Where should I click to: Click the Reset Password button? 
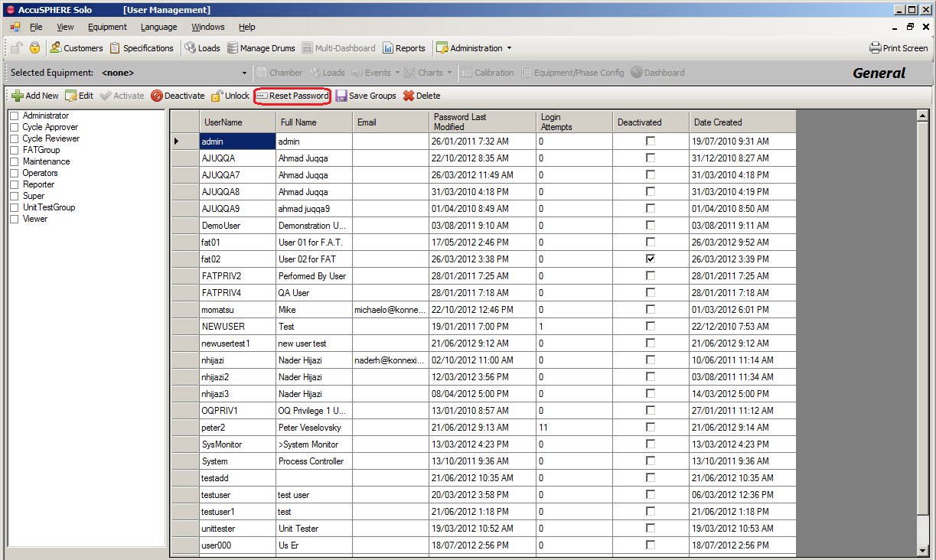[x=292, y=96]
